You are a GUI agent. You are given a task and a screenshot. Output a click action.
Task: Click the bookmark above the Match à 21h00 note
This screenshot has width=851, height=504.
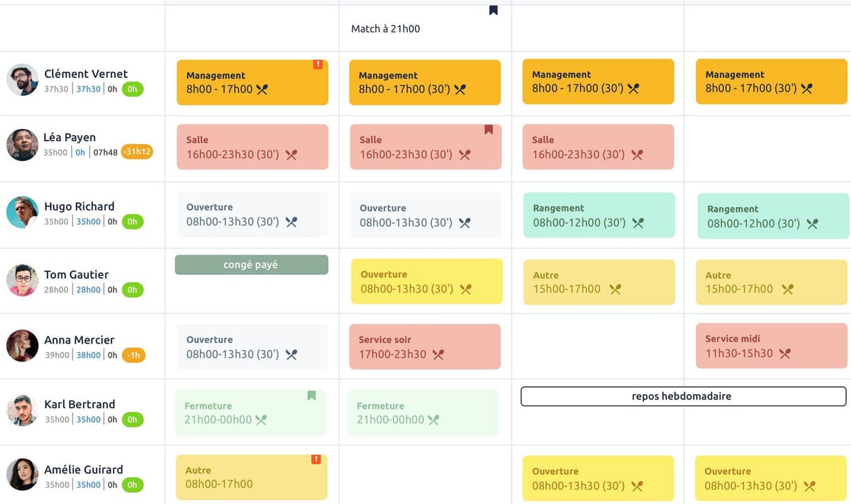[494, 10]
